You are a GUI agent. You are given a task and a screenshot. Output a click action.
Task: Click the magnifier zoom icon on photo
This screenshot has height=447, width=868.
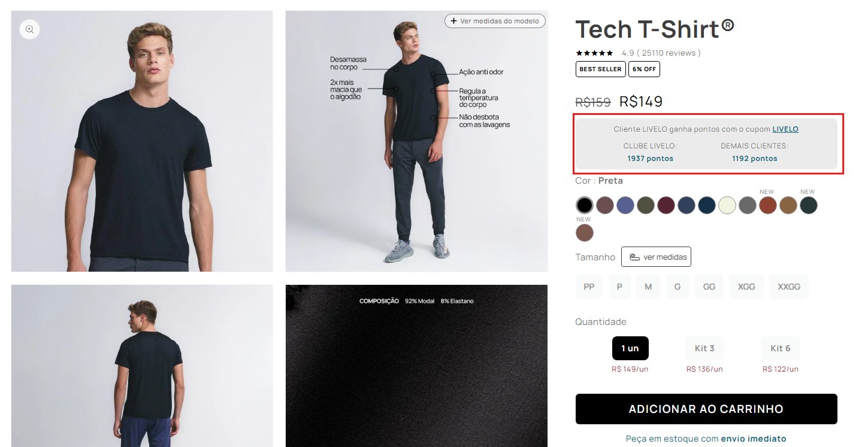click(29, 29)
